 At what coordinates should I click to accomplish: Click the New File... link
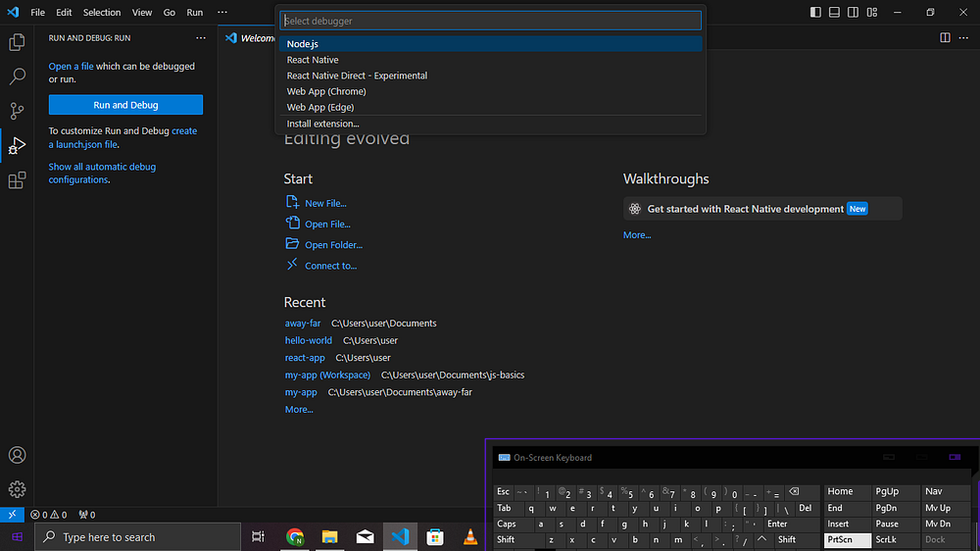pos(325,203)
